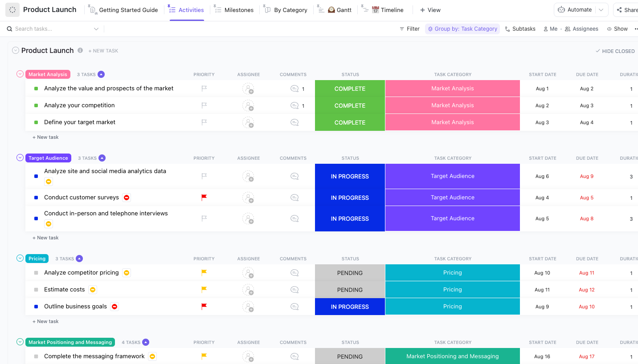
Task: Add an assignee to Analyze your competition
Action: [249, 105]
